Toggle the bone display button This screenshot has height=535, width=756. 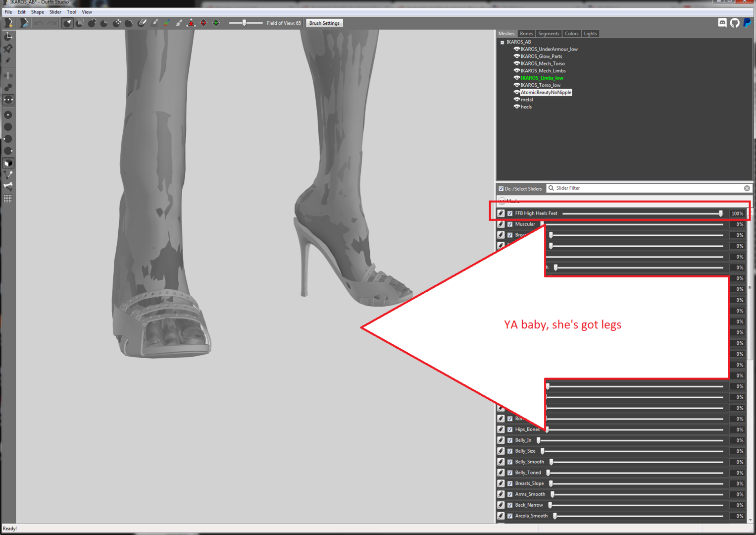pos(8,187)
